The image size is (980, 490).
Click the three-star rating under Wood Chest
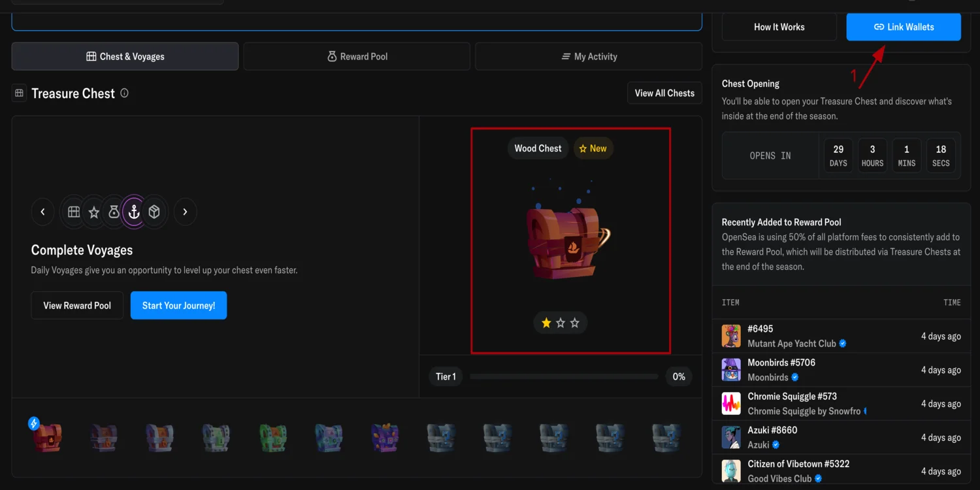click(560, 323)
